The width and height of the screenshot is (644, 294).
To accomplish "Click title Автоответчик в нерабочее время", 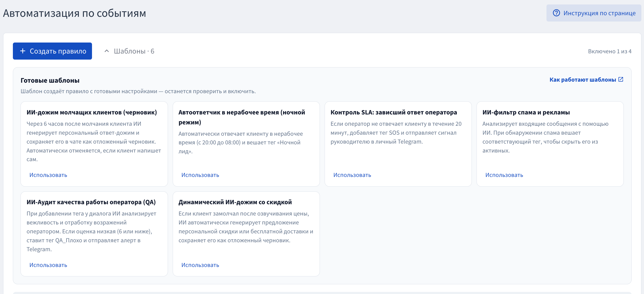I will [x=242, y=117].
